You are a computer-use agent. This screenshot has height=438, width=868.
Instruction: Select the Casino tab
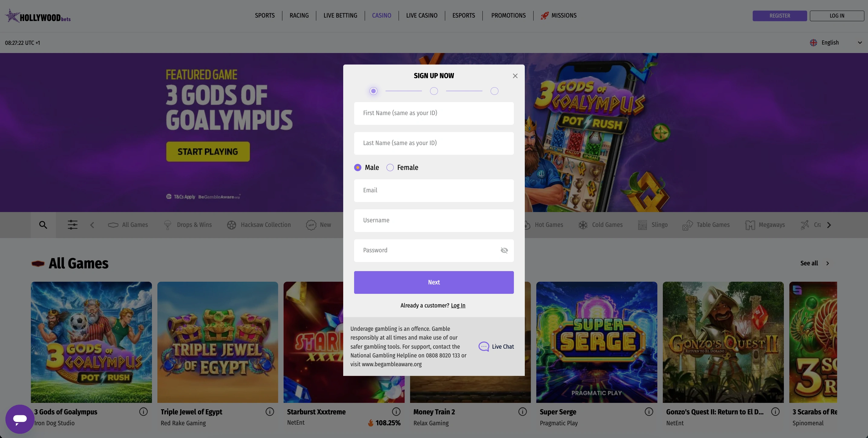[381, 15]
